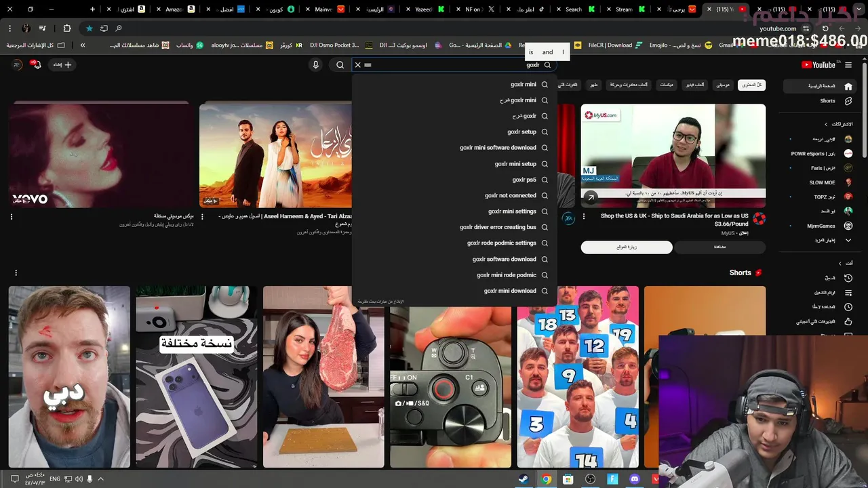
Task: Select the ألعاب مغامرات وحركة chip
Action: coord(629,85)
